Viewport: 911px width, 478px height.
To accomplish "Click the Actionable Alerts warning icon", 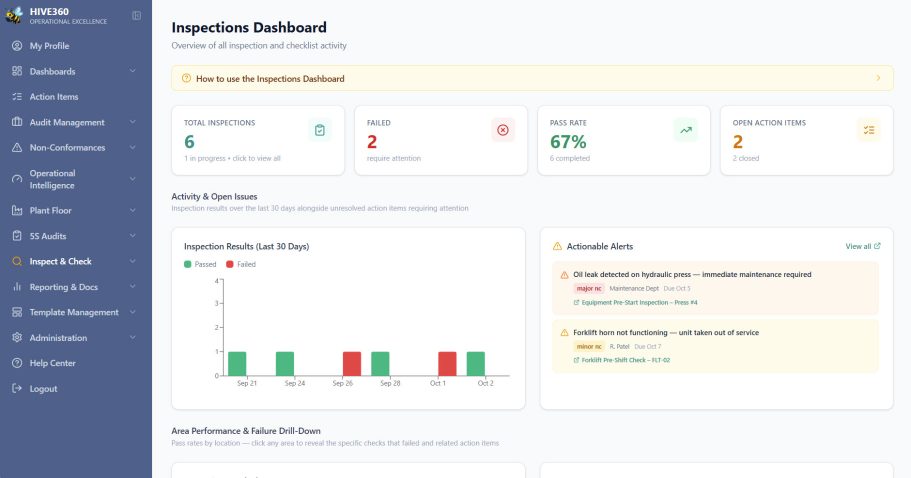I will click(557, 246).
